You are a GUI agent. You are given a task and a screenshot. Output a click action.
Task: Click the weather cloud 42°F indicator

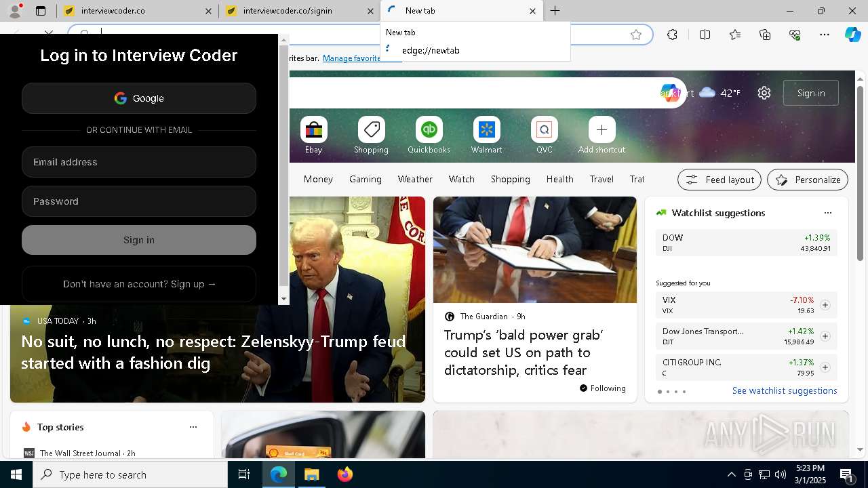(x=719, y=93)
